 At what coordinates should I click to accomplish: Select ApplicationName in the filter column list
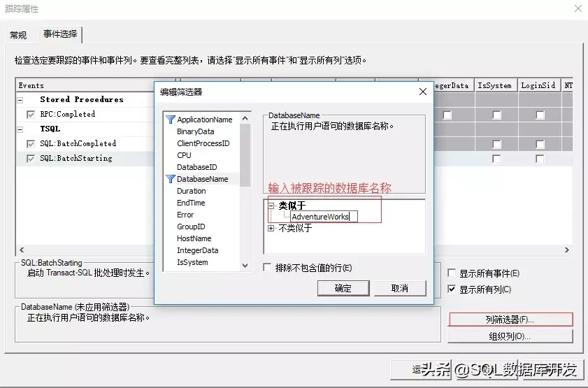(x=204, y=120)
